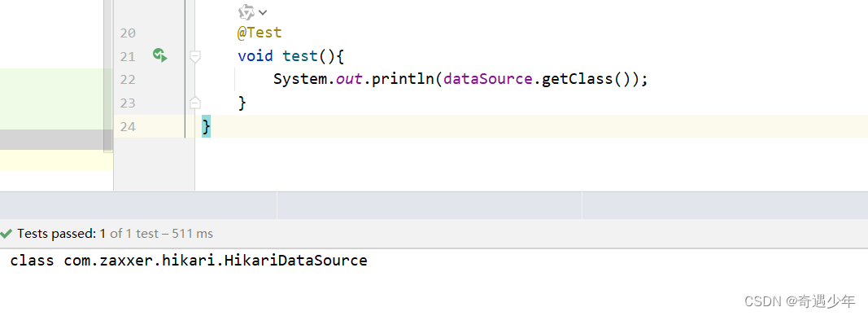The width and height of the screenshot is (868, 316).
Task: Collapse the test() method using the fold marker
Action: [x=195, y=56]
